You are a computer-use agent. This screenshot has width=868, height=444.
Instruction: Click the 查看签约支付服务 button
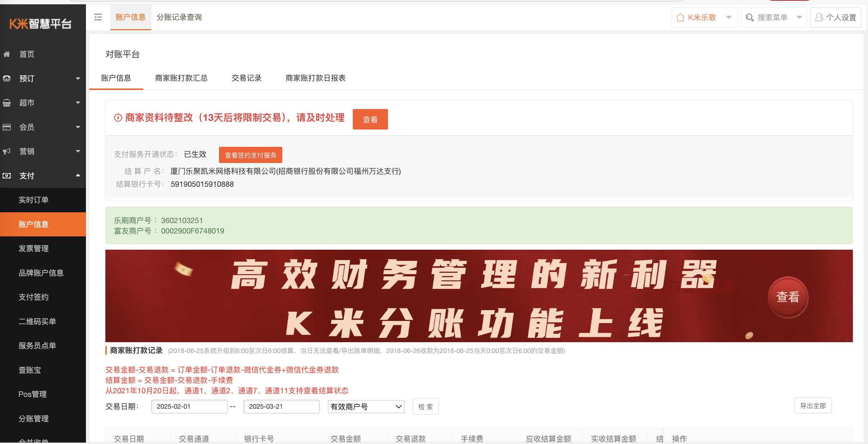pos(251,155)
